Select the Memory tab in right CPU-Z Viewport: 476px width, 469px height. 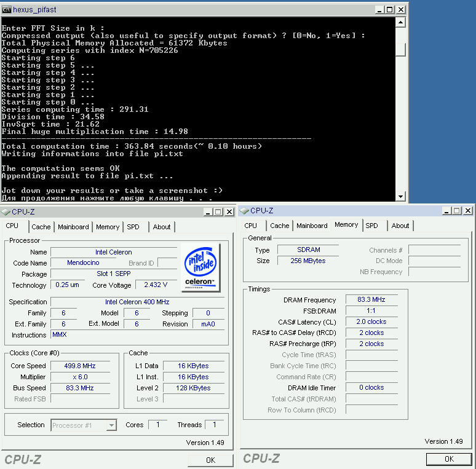pyautogui.click(x=346, y=225)
